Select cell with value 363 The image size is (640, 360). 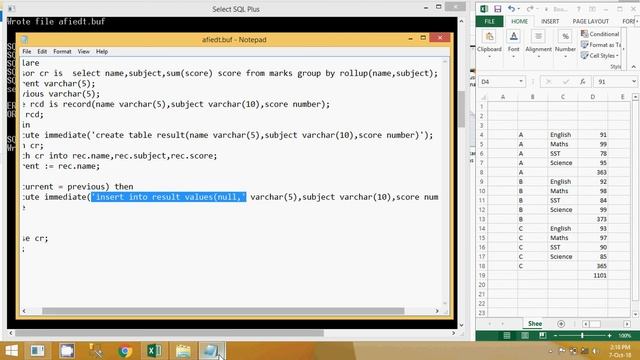pos(593,172)
